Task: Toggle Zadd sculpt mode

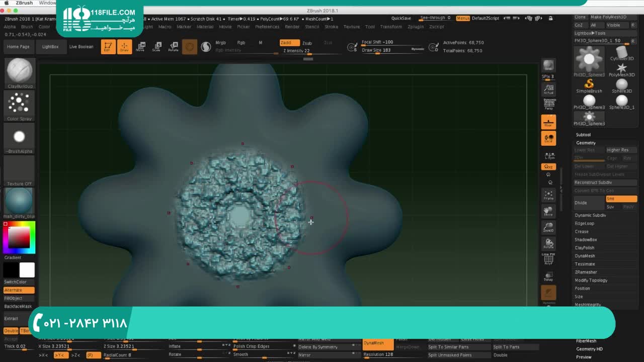Action: [x=289, y=43]
